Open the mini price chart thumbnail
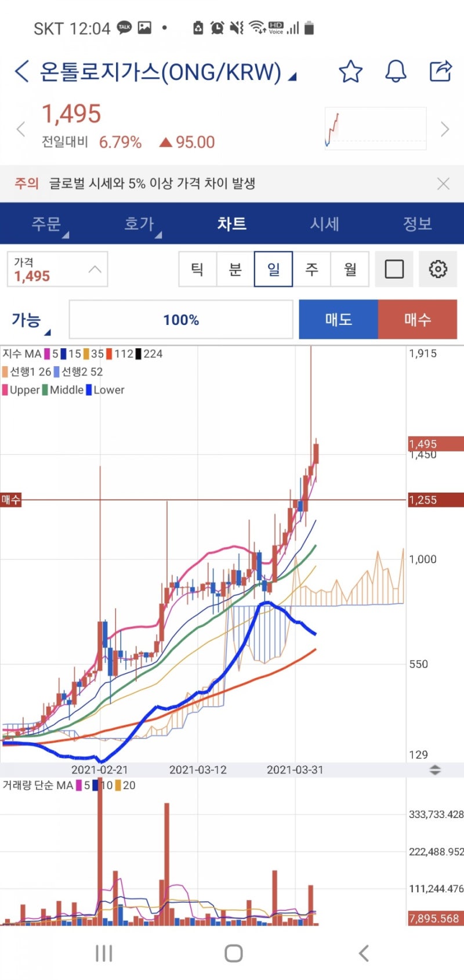464x980 pixels. 375,129
